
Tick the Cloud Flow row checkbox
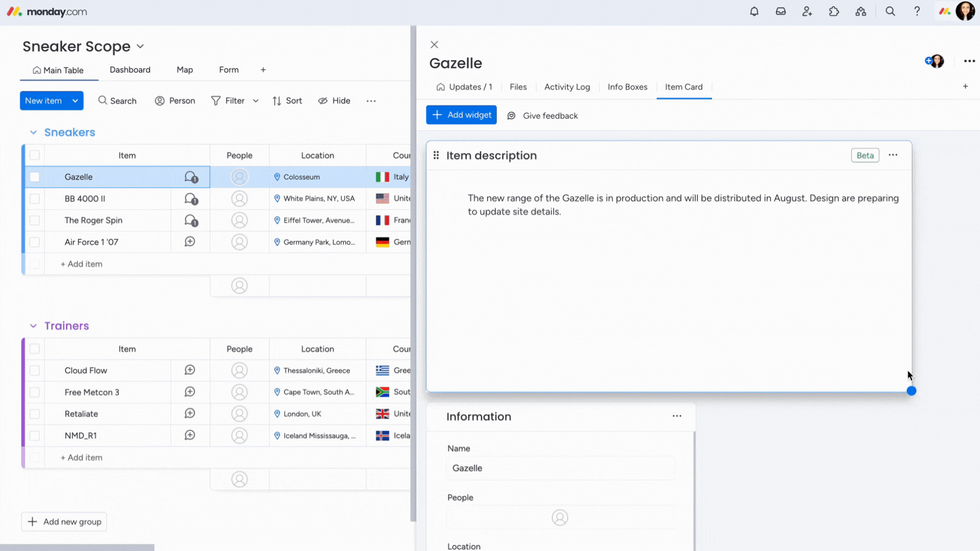tap(35, 370)
